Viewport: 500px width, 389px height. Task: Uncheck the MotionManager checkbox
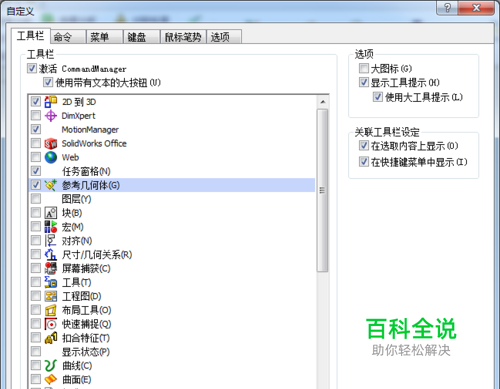click(x=36, y=129)
